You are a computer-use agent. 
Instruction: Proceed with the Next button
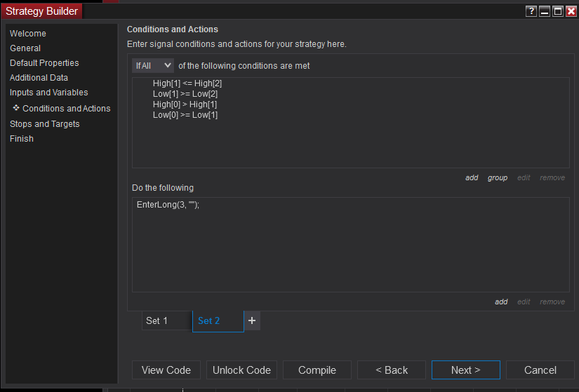(466, 370)
